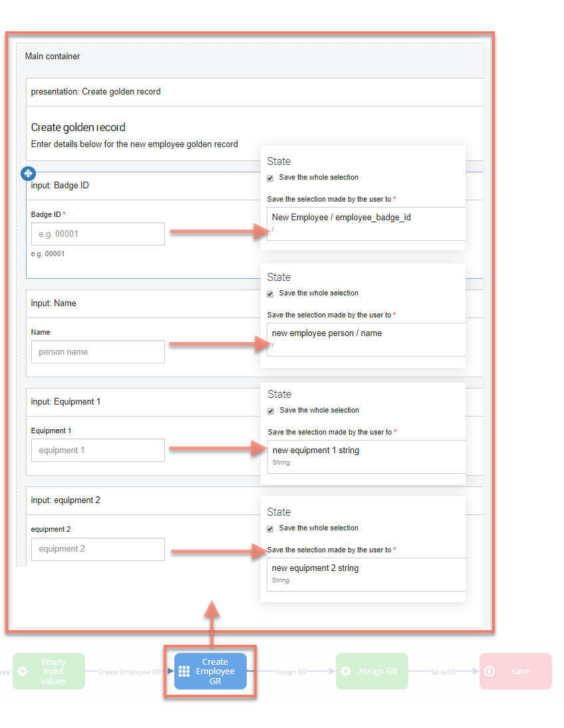Uncheck Save the whole selection for Name state
This screenshot has width=564, height=728.
(x=270, y=294)
